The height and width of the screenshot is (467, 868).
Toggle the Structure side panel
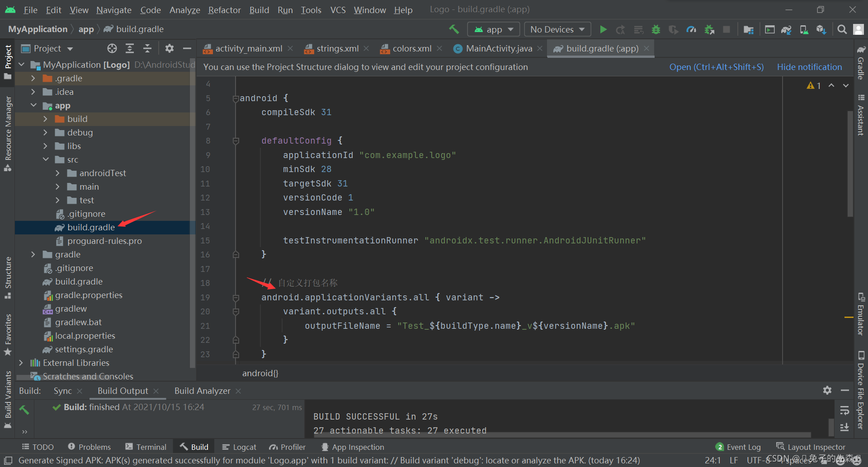(8, 278)
